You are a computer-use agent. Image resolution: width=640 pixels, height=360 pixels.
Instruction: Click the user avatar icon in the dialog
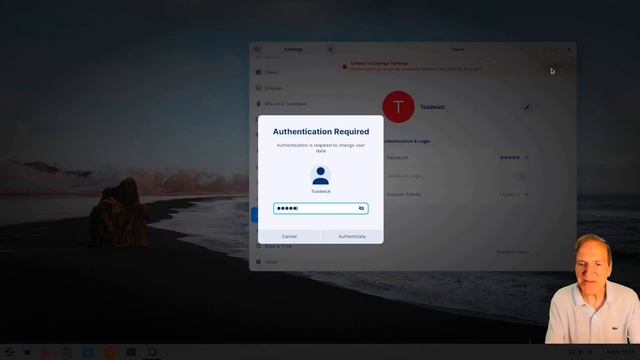coord(320,176)
